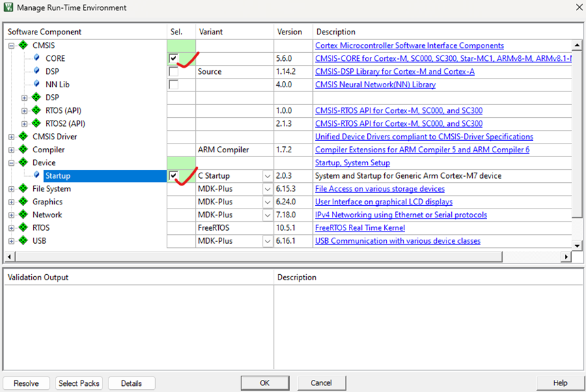Click the green CMSIS Driver icon
This screenshot has height=392, width=586.
click(23, 137)
